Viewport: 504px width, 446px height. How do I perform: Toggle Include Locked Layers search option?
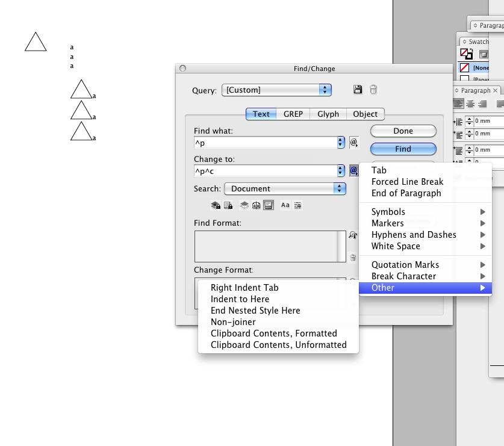pos(216,205)
